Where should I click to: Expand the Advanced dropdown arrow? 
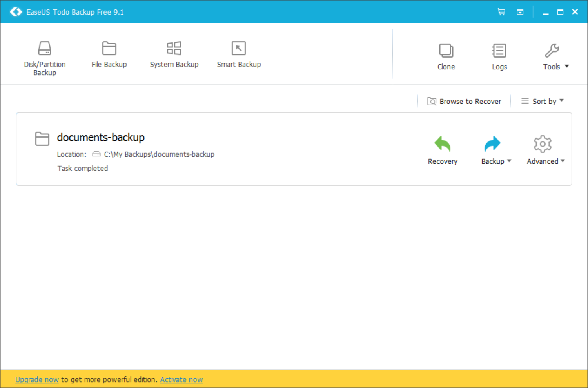point(563,161)
